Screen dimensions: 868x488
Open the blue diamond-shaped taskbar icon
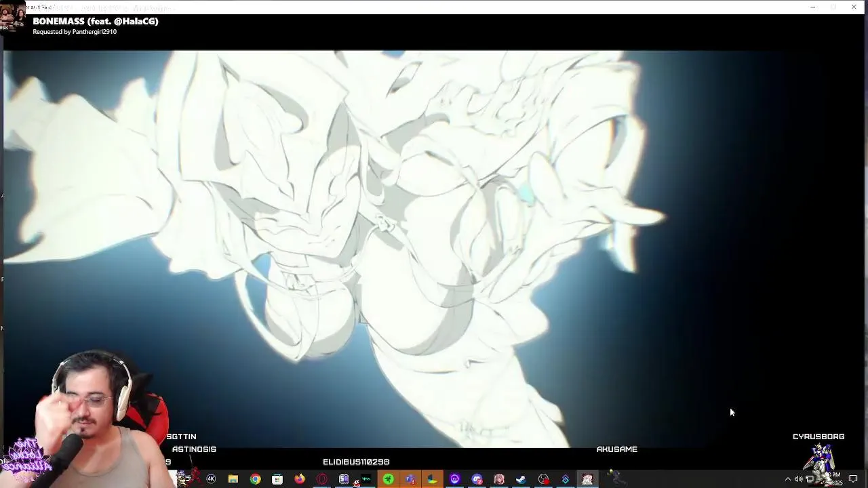click(566, 479)
